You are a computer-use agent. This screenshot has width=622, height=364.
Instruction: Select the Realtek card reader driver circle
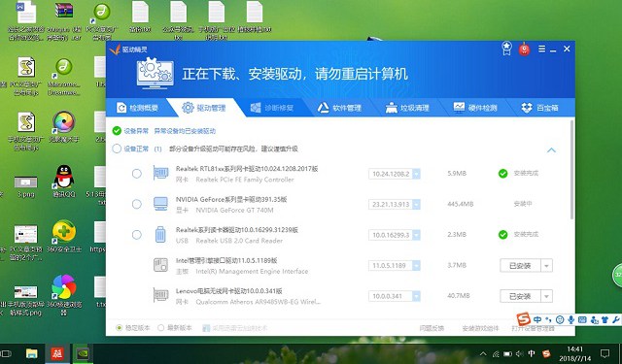pyautogui.click(x=136, y=235)
